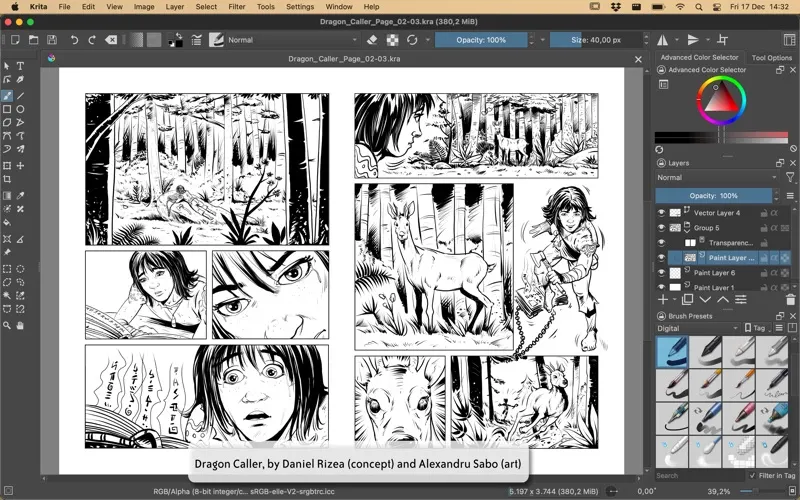Select the Rectangle shape tool
This screenshot has width=800, height=500.
[7, 109]
